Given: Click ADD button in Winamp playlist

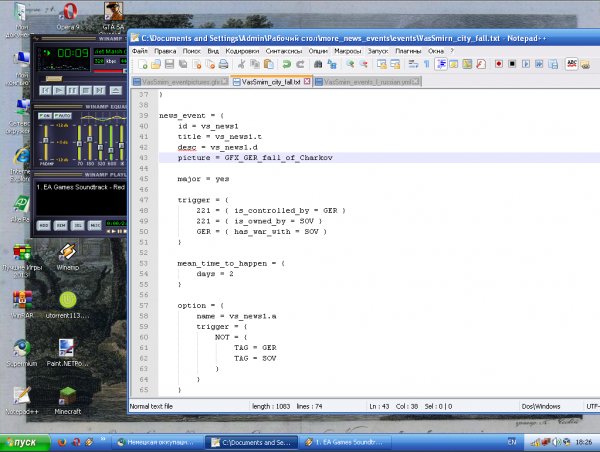Looking at the screenshot, I should click(x=43, y=225).
